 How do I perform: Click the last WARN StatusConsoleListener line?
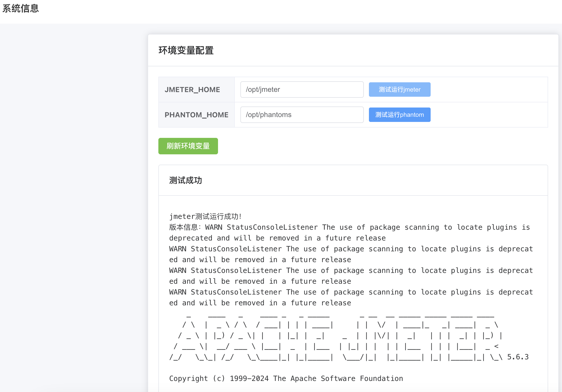[351, 292]
